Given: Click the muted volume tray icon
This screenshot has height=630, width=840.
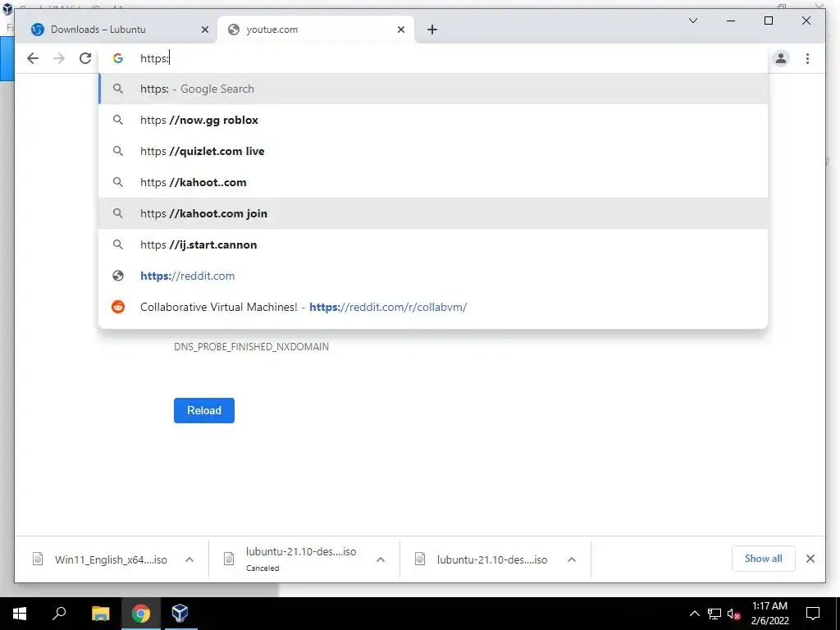Looking at the screenshot, I should tap(734, 614).
